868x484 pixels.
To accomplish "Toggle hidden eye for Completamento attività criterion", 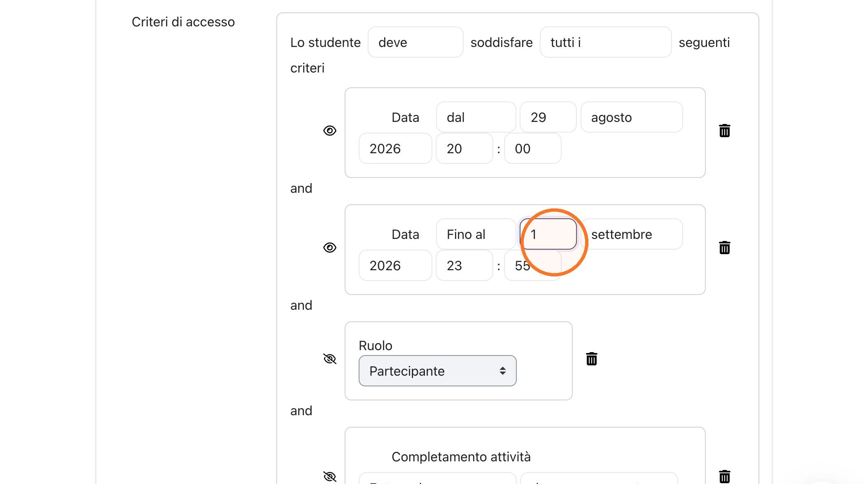I will point(330,477).
